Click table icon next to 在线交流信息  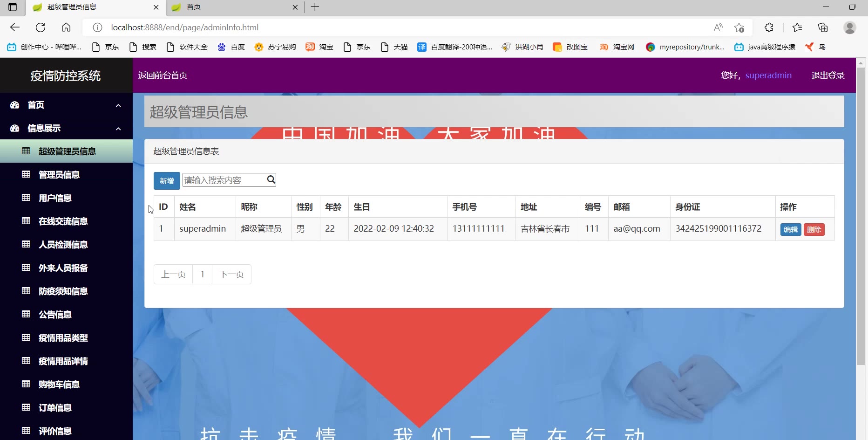[x=26, y=221]
